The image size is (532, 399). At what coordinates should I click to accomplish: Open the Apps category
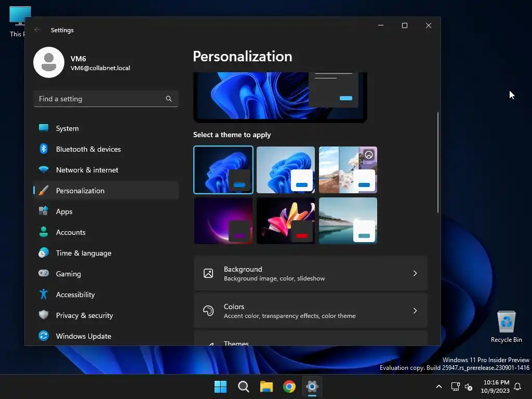point(106,211)
